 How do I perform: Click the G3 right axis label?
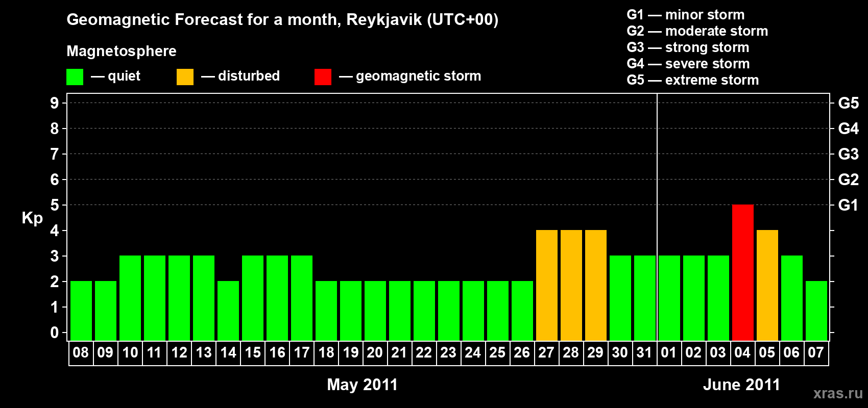pos(849,154)
